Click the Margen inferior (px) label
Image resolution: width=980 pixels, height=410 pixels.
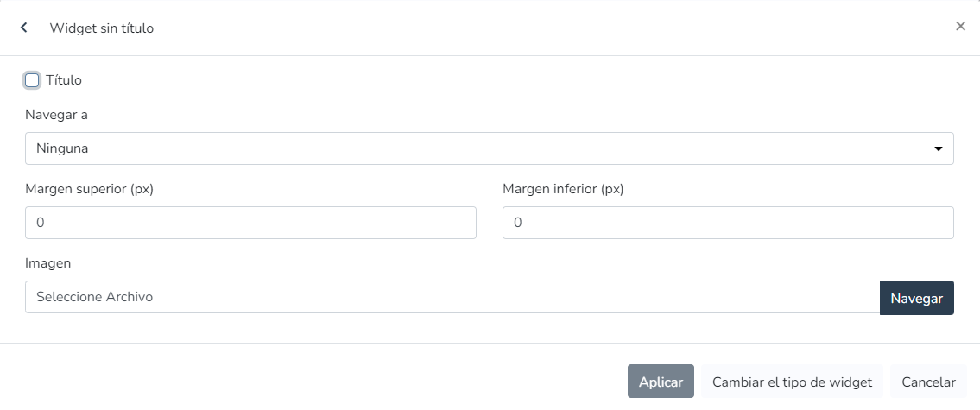pos(563,189)
